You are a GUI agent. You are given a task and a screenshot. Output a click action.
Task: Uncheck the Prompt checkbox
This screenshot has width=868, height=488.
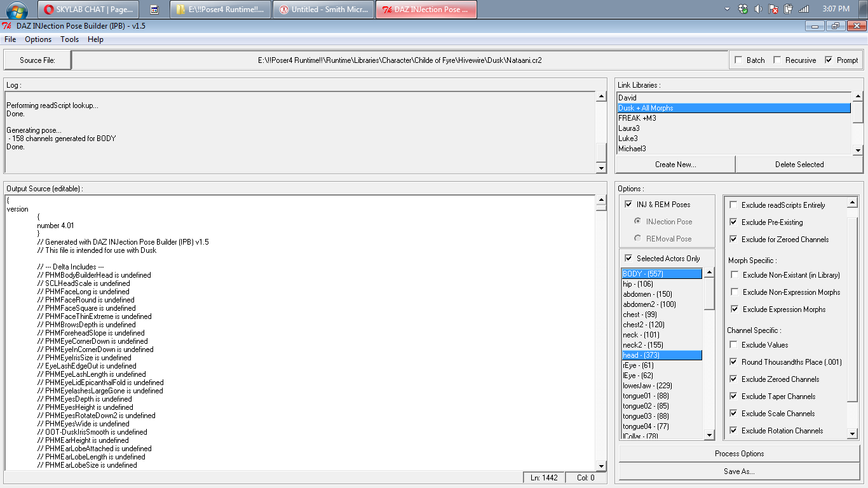[x=829, y=60]
